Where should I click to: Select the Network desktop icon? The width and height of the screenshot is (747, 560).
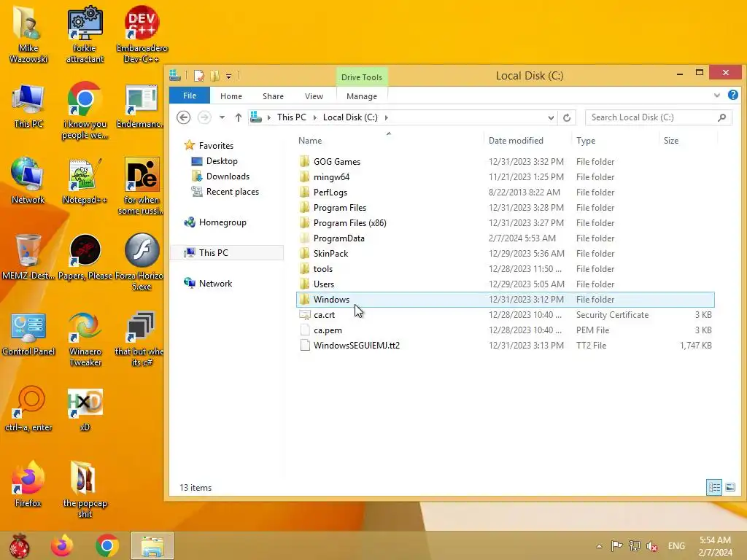coord(28,181)
